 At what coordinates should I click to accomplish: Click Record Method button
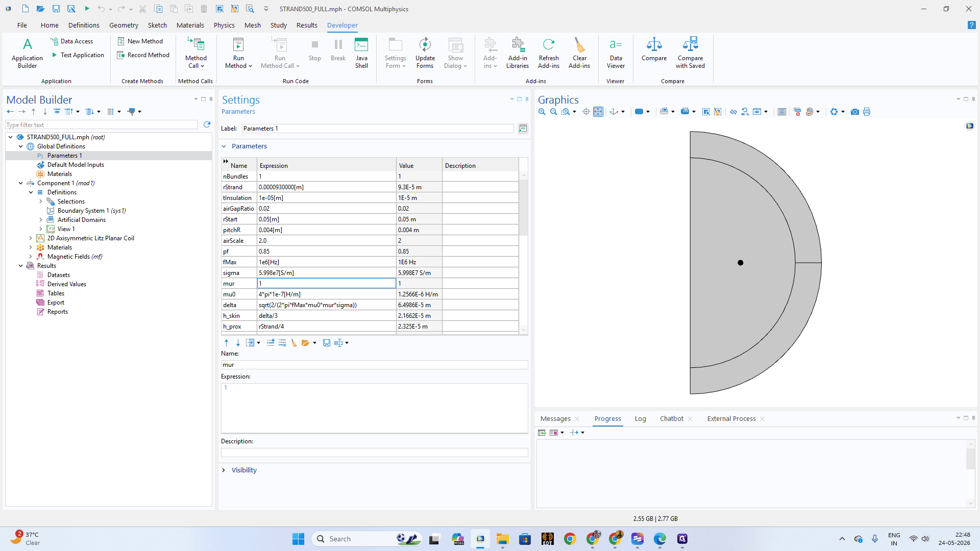143,55
